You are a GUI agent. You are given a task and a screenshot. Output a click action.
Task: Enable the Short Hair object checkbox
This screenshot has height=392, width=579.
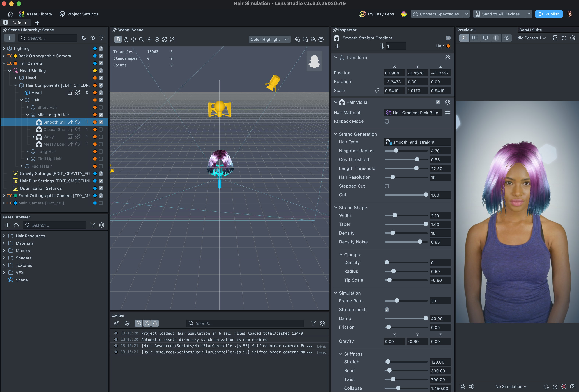(101, 108)
